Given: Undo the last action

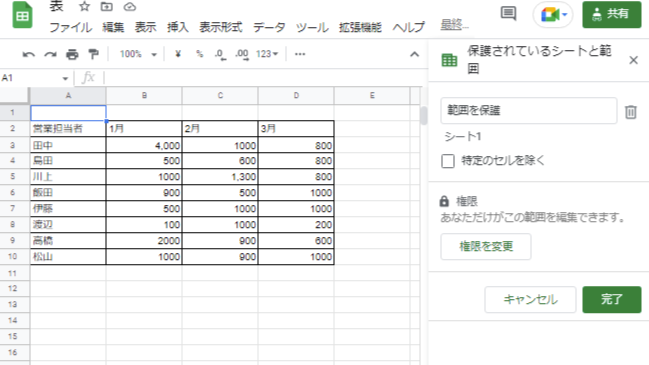Looking at the screenshot, I should (29, 54).
